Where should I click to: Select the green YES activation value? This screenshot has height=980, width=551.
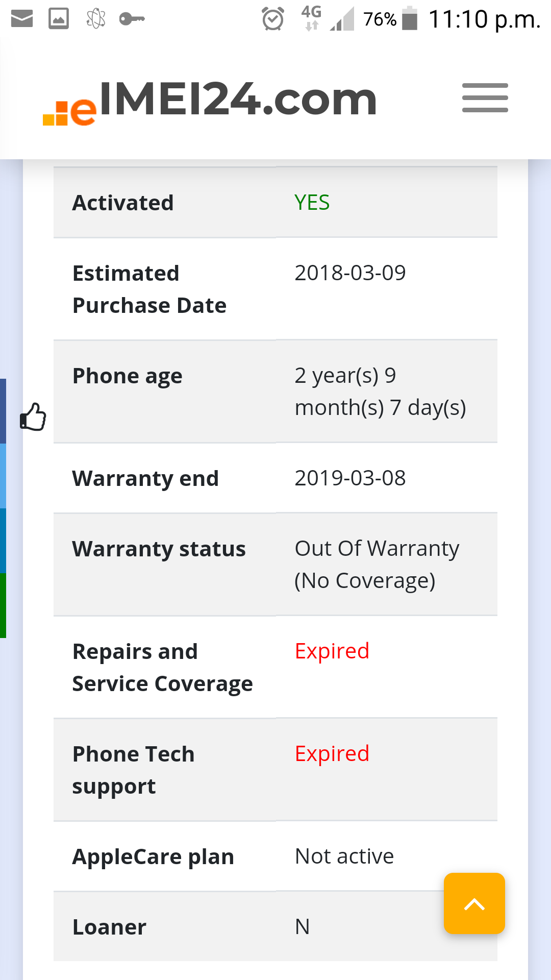(x=312, y=203)
